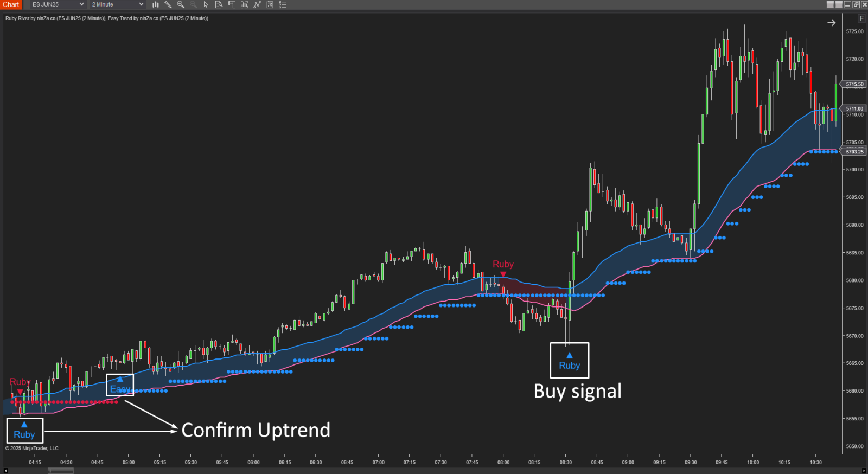Click the 5715.50 price marker

[854, 84]
